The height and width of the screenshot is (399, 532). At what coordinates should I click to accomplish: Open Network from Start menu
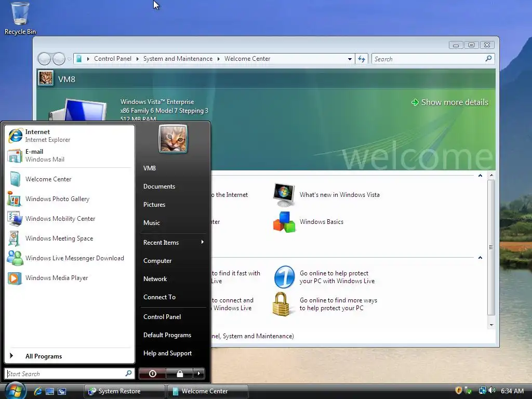[173, 279]
